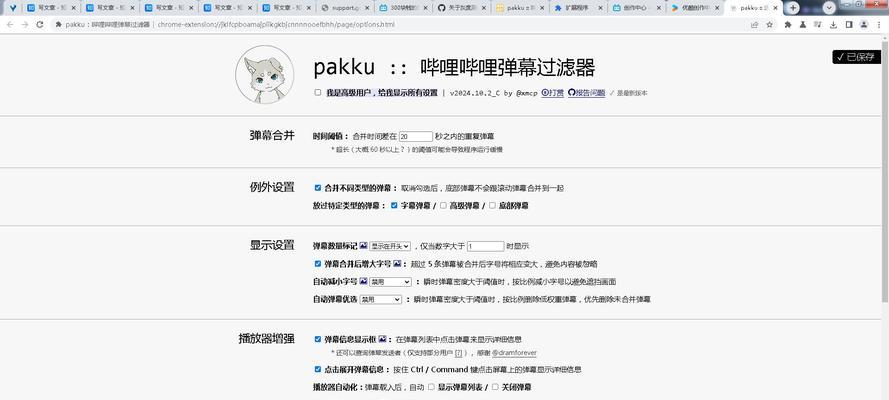
Task: Click the @xmcp author name
Action: tap(527, 93)
